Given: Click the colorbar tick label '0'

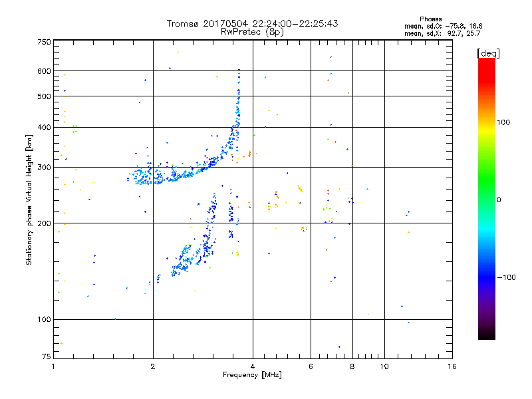Looking at the screenshot, I should click(499, 199).
